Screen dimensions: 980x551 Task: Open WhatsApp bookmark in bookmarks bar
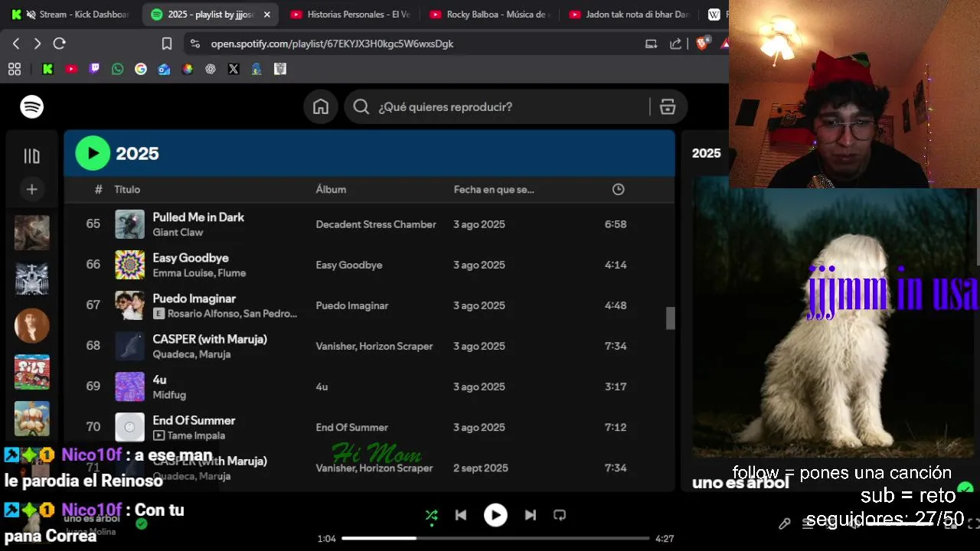pos(117,69)
